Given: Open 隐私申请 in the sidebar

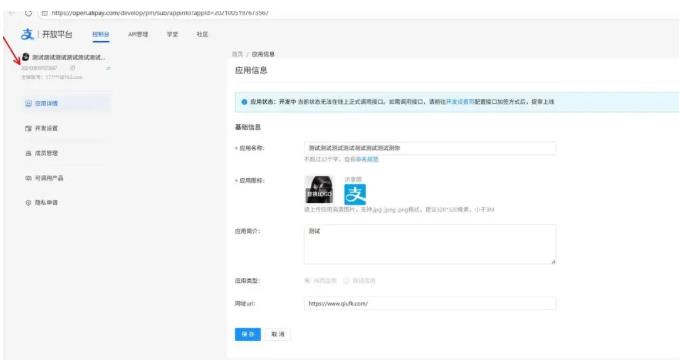Looking at the screenshot, I should click(x=66, y=202).
